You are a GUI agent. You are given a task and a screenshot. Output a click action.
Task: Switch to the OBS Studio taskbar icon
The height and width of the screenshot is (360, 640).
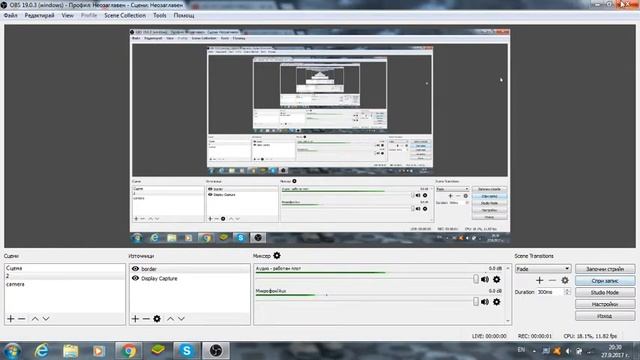(216, 351)
